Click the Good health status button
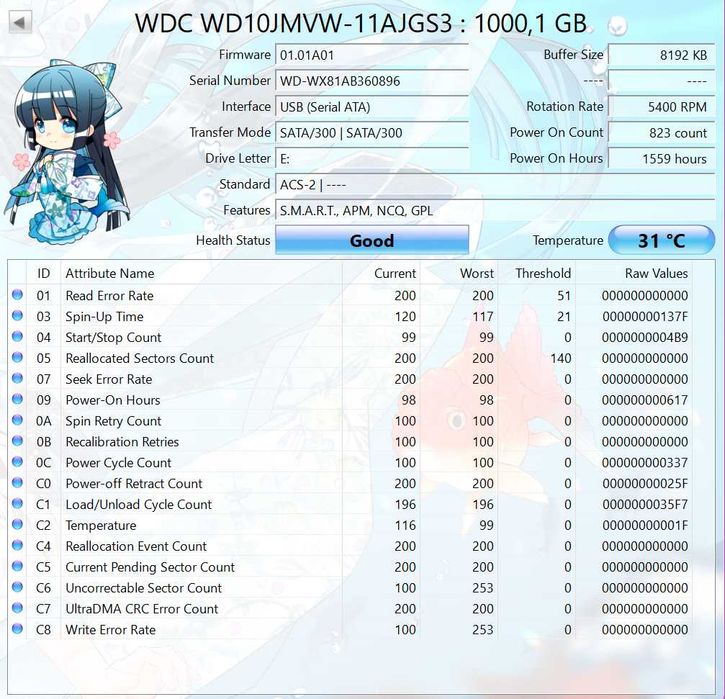The width and height of the screenshot is (725, 699). (372, 240)
